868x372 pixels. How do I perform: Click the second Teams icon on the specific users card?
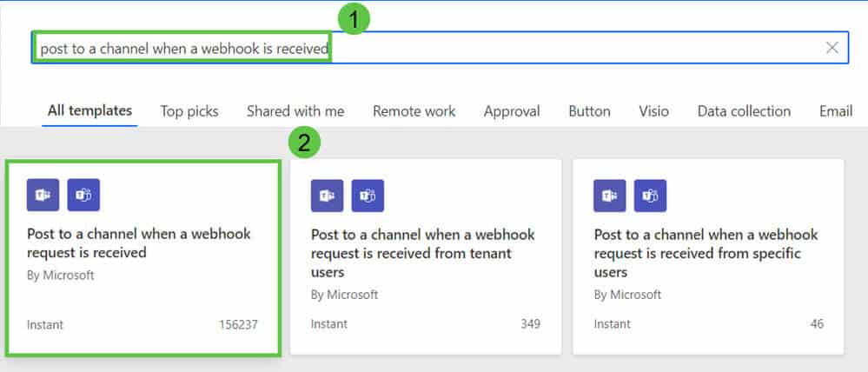(x=651, y=196)
